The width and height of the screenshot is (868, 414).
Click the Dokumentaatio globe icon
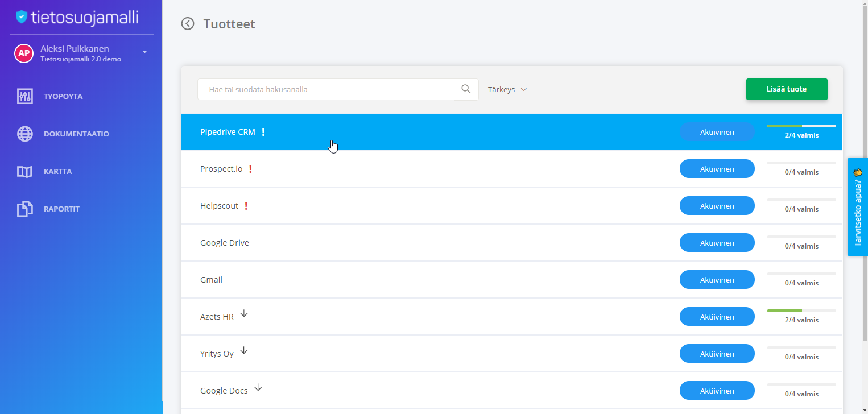tap(24, 134)
